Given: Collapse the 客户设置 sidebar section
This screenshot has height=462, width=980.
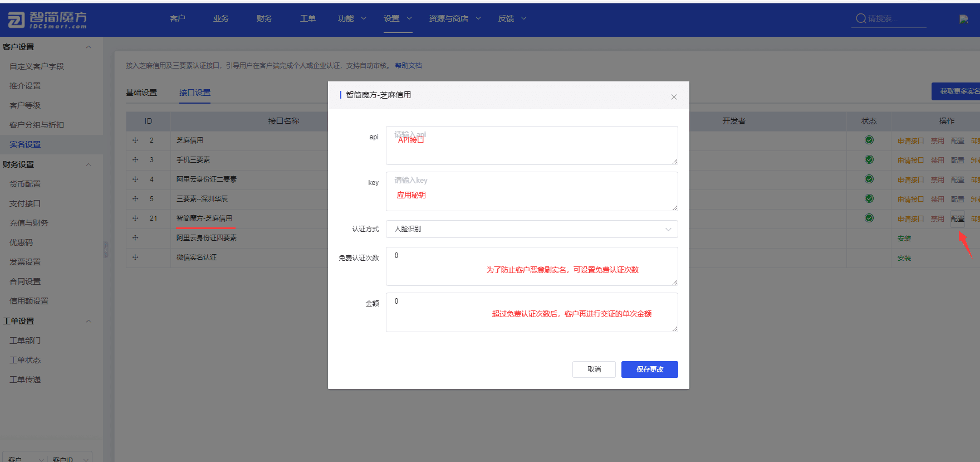Looking at the screenshot, I should point(89,47).
